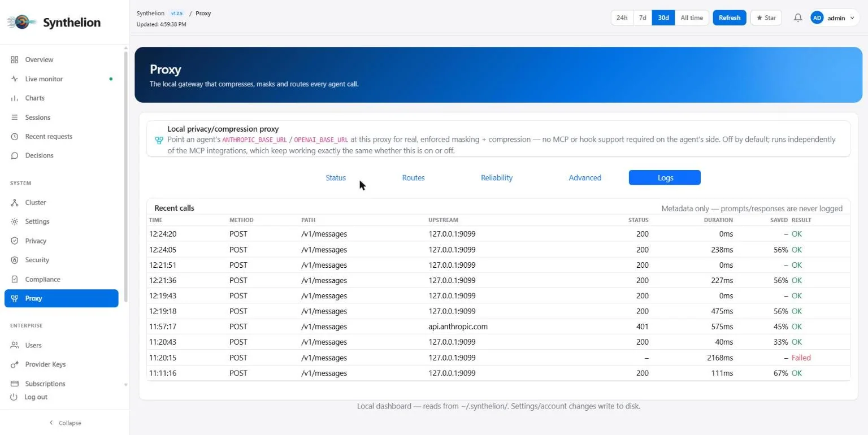Click the v1.2.5 version badge

[177, 13]
